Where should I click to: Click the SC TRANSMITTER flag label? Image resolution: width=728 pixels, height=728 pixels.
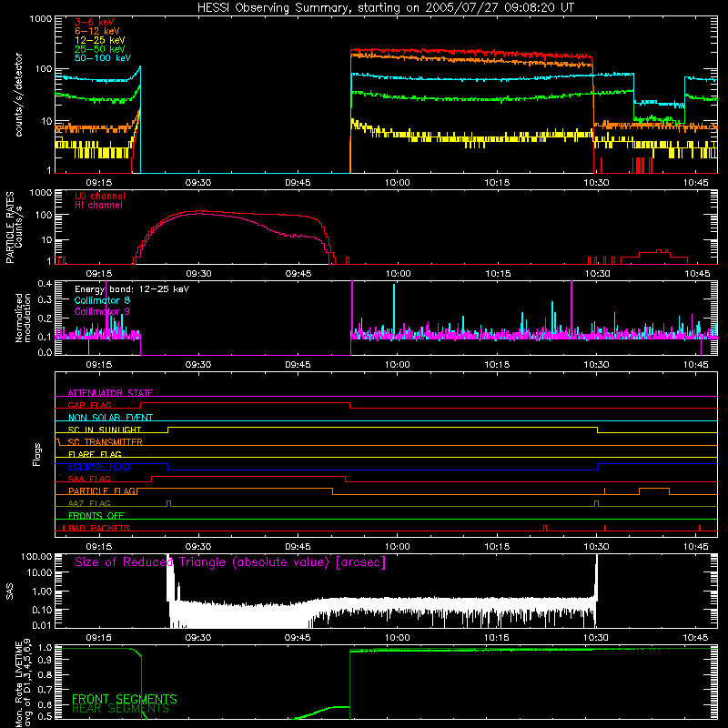[106, 441]
